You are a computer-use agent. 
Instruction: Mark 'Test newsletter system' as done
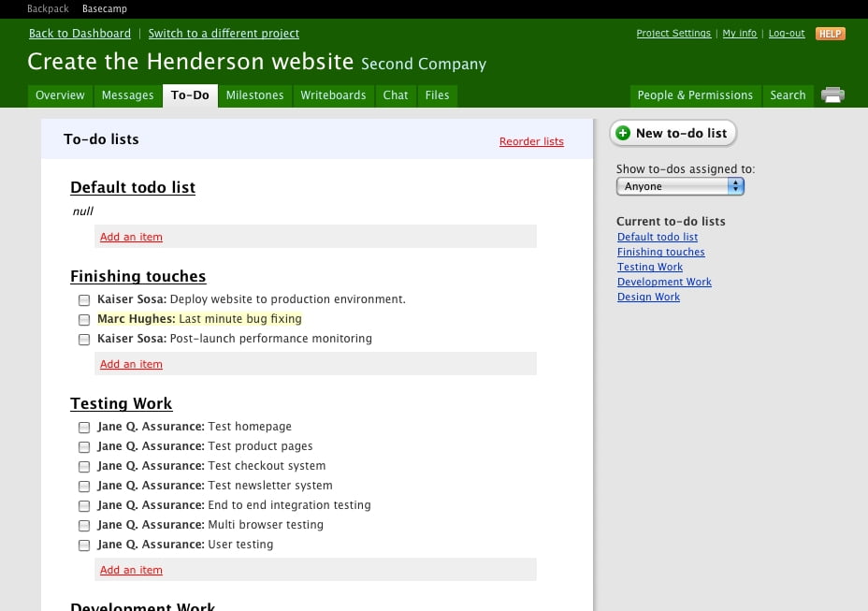tap(84, 486)
